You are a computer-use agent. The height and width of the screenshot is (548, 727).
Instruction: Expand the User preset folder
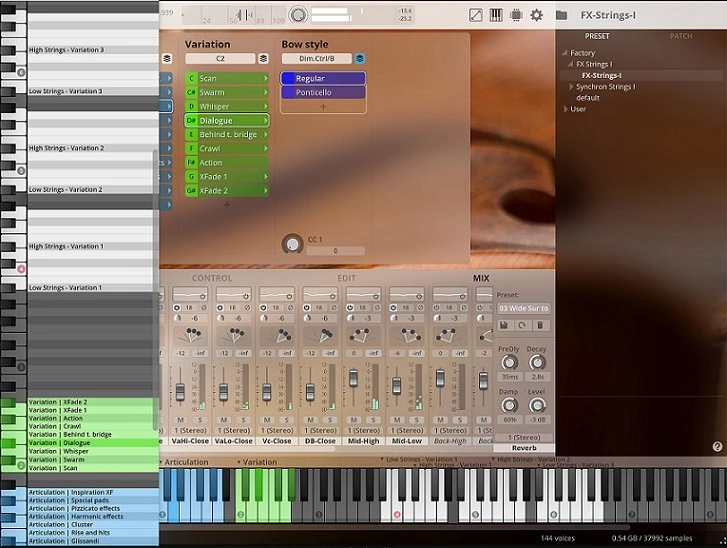(x=565, y=109)
